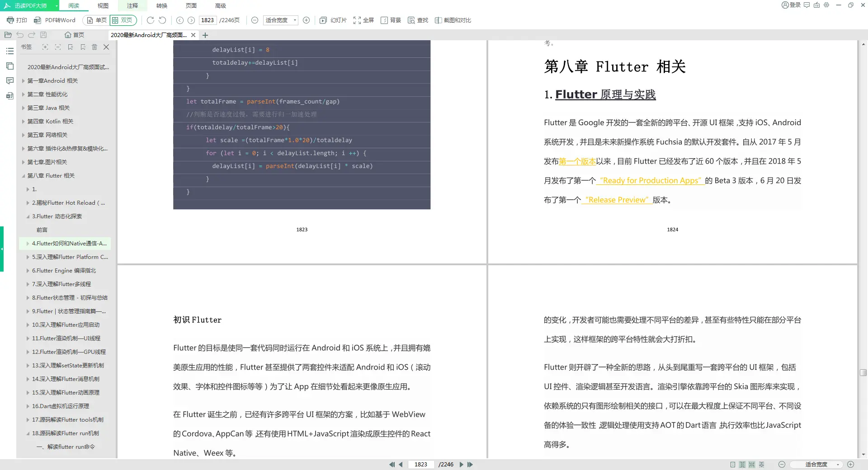
Task: Open the page thumbnails sidebar panel
Action: pyautogui.click(x=9, y=66)
